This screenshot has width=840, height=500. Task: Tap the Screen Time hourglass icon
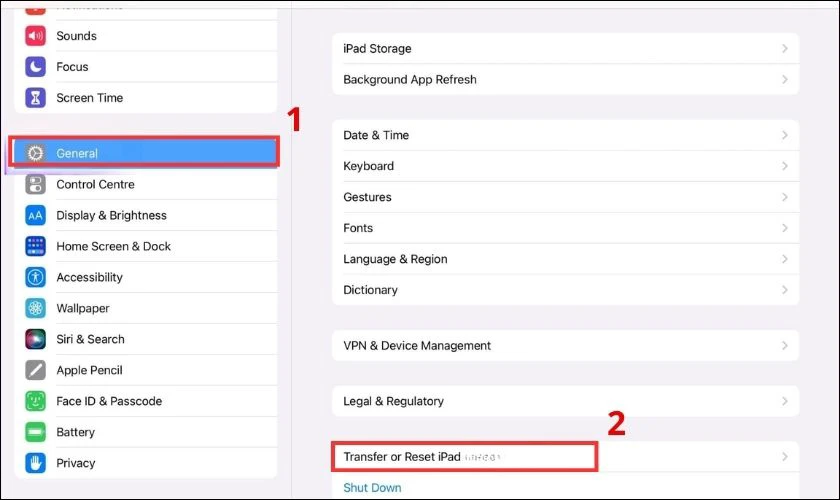(x=35, y=98)
